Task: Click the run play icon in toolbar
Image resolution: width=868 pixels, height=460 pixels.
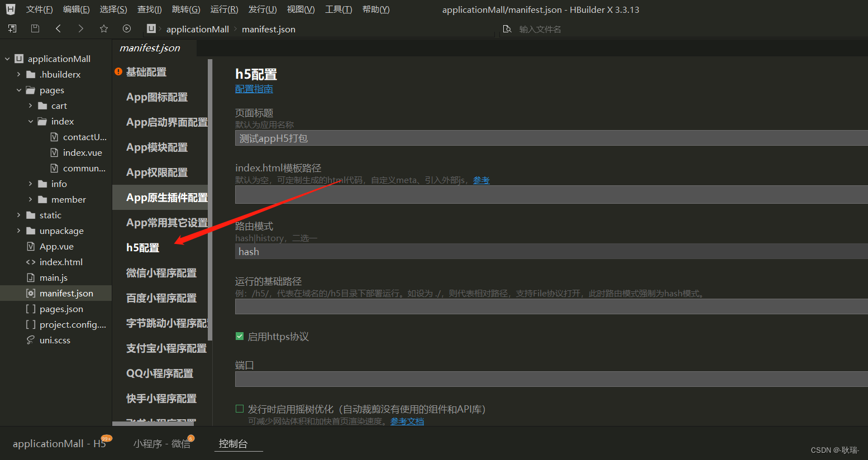Action: (x=127, y=28)
